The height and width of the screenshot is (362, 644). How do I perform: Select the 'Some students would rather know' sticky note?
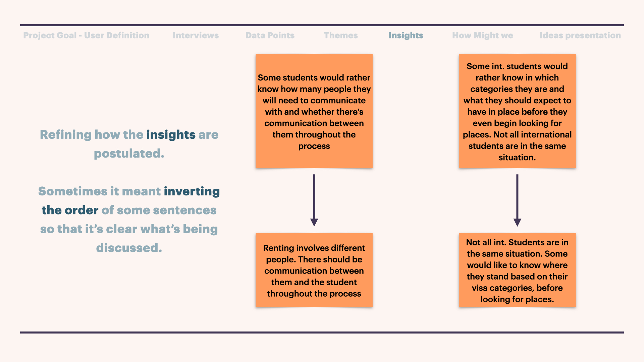click(314, 111)
